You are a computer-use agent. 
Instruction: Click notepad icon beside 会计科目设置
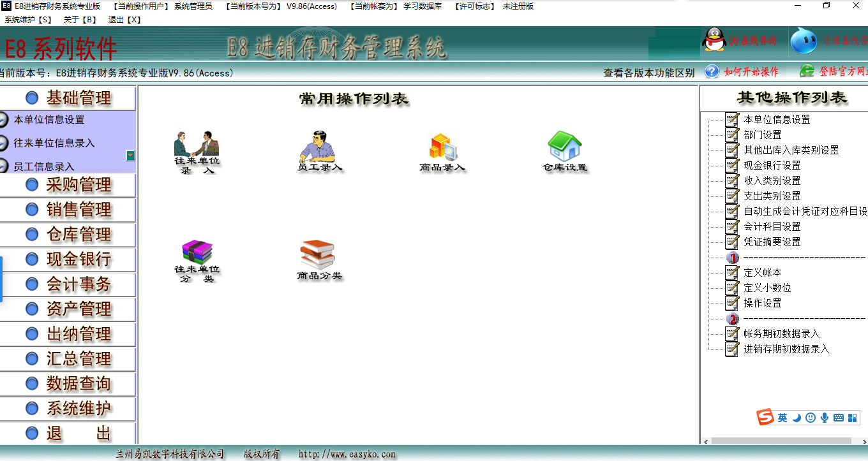point(733,226)
